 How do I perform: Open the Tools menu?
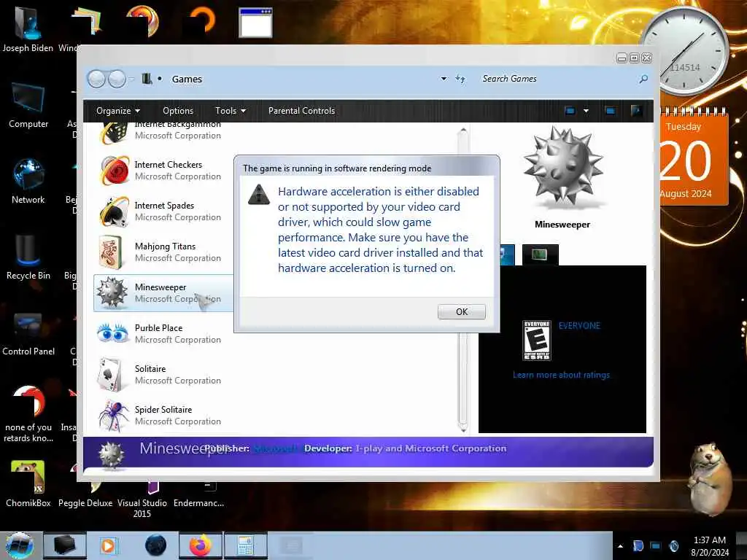point(230,111)
